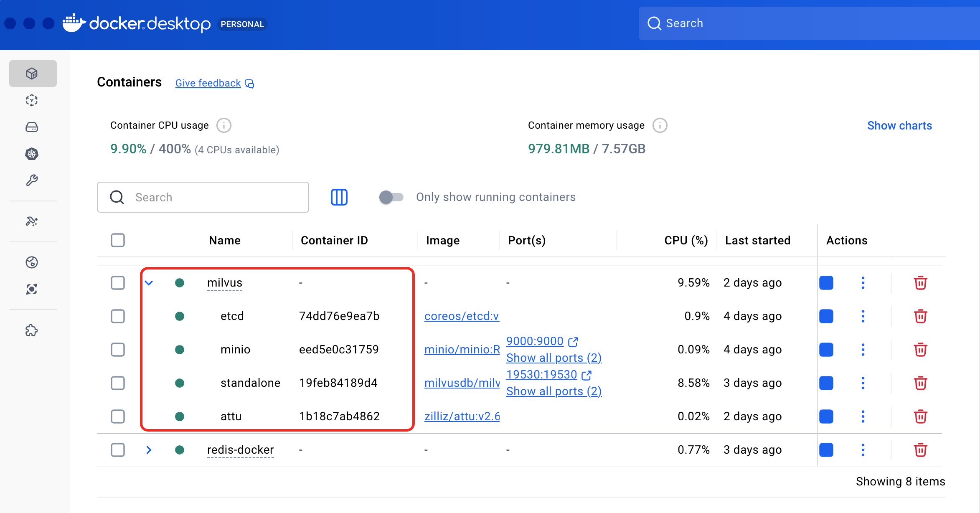Image resolution: width=980 pixels, height=513 pixels.
Task: Stop the standalone container
Action: click(826, 383)
